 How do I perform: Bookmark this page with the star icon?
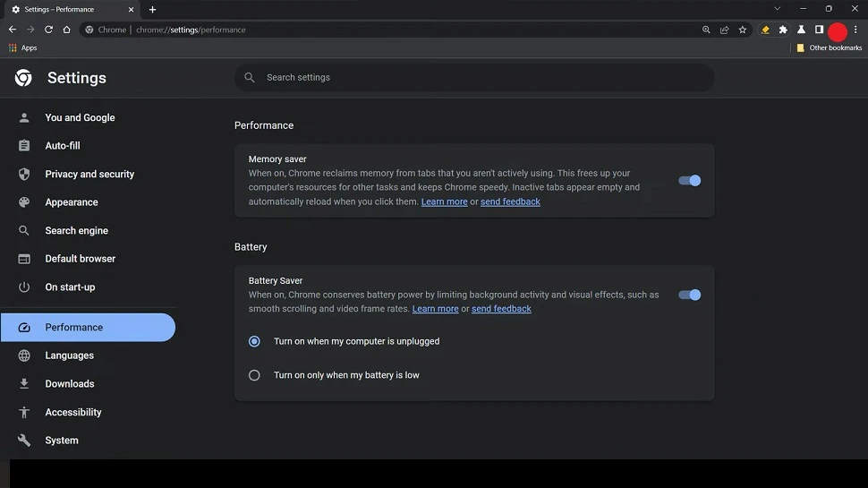click(x=742, y=30)
